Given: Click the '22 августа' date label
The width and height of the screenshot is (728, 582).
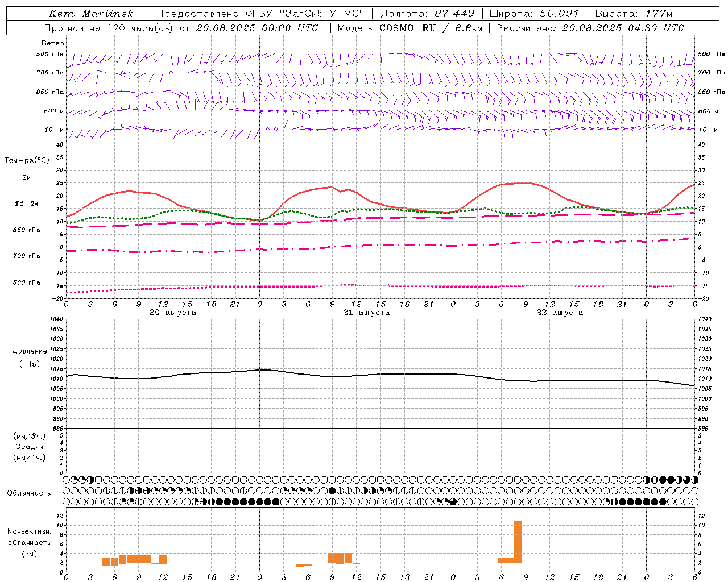Looking at the screenshot, I should 560,313.
